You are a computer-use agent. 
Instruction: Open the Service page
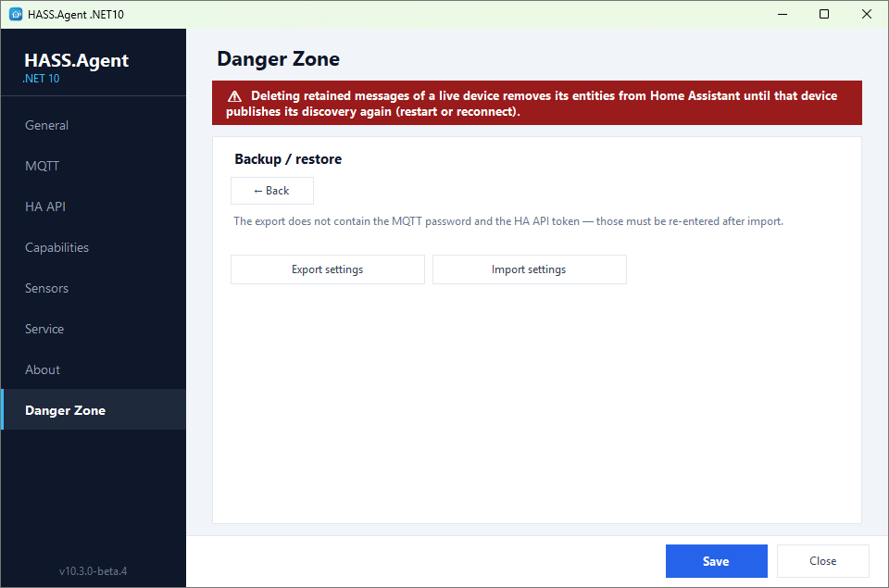click(94, 330)
